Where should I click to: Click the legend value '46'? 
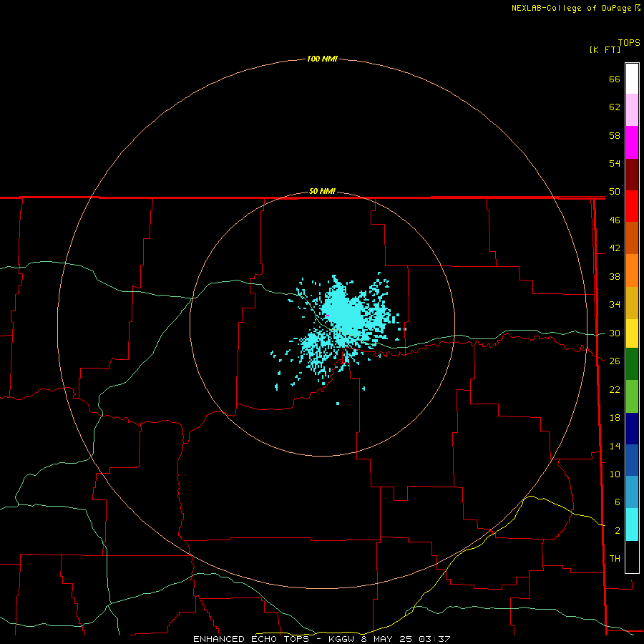(x=615, y=220)
